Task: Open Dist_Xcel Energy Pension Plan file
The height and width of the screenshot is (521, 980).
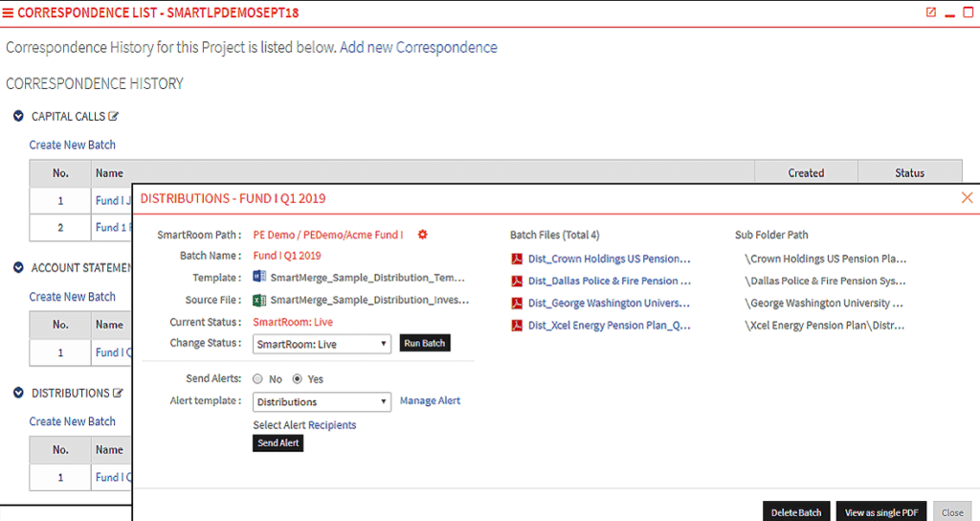Action: click(610, 326)
